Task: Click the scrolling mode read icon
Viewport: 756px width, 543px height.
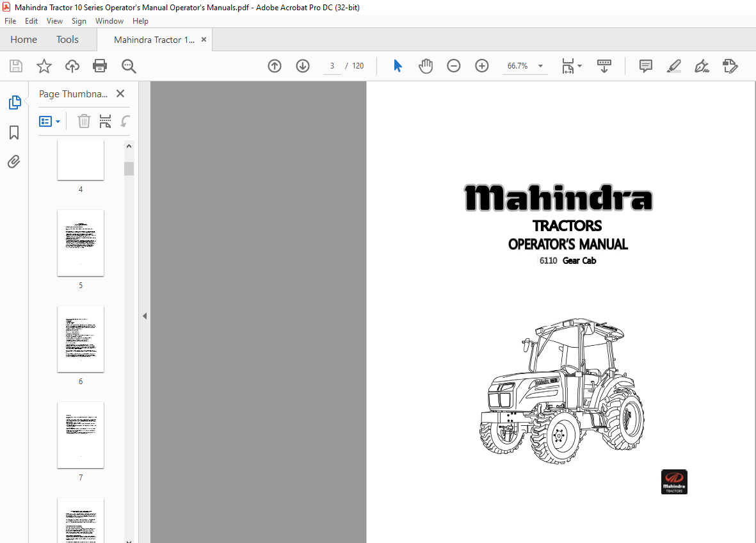Action: (x=604, y=66)
